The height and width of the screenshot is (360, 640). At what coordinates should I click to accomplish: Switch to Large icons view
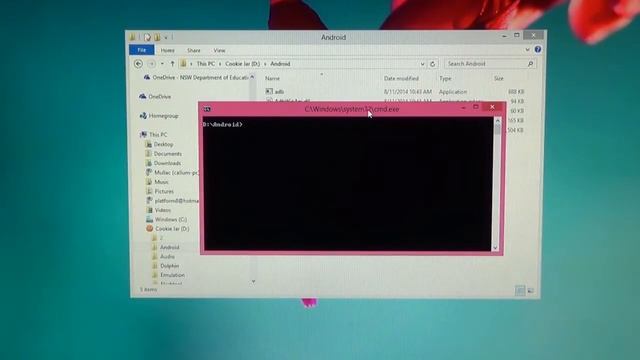pos(530,291)
